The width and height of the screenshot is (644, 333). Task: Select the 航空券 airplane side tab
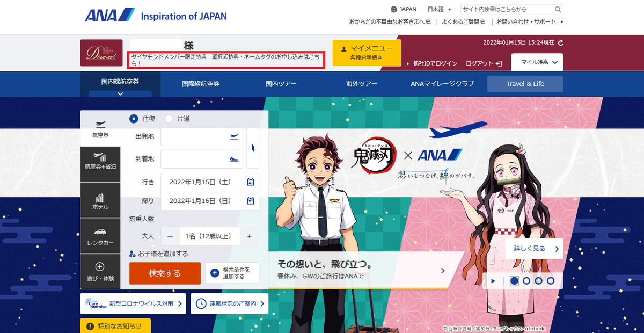point(100,129)
